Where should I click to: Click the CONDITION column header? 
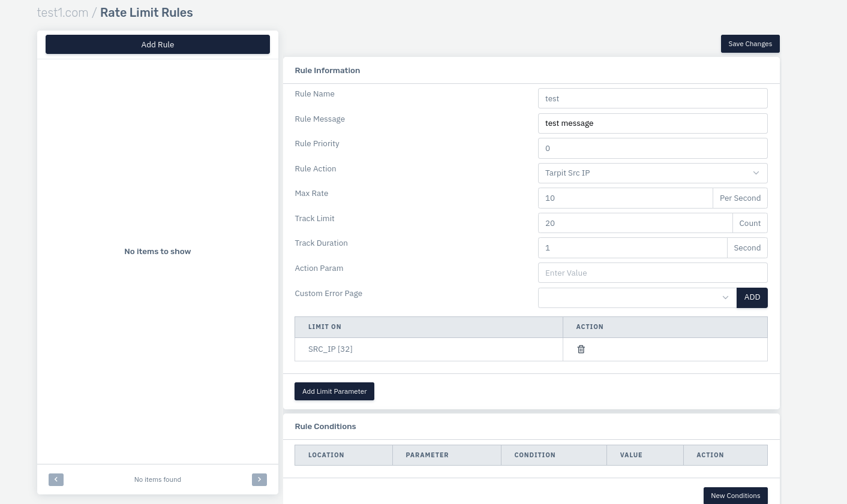(x=534, y=455)
